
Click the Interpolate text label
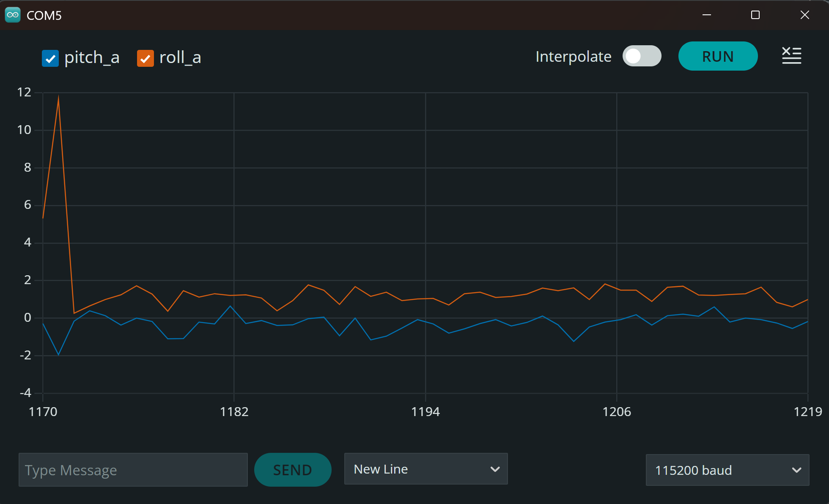(x=573, y=57)
